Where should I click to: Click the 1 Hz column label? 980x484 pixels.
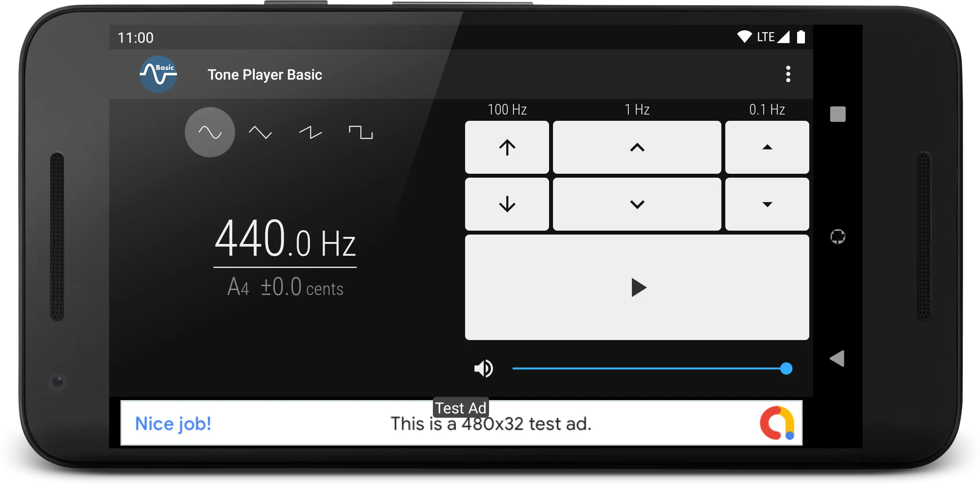tap(637, 109)
